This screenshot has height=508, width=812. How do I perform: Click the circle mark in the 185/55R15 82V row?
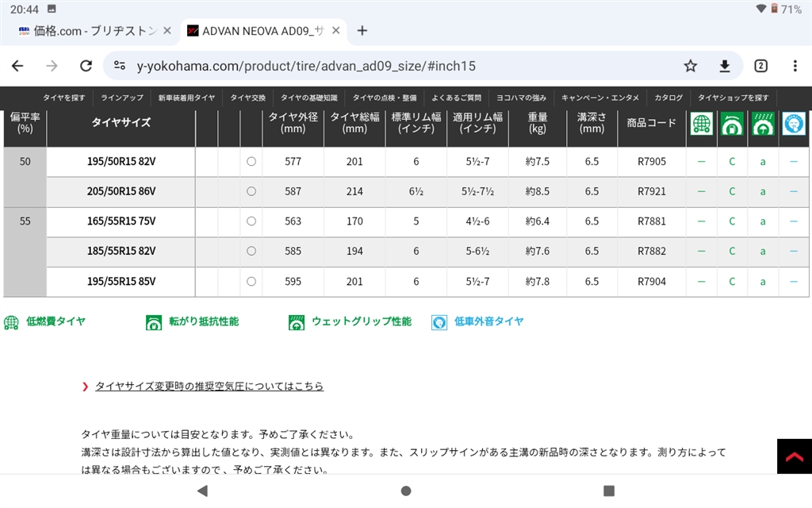pos(251,251)
